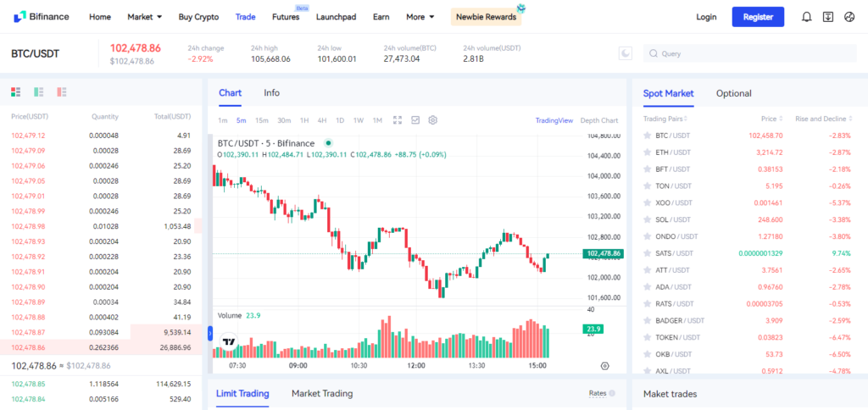Favorite the SOL/USDT star
This screenshot has width=868, height=410.
tap(647, 219)
